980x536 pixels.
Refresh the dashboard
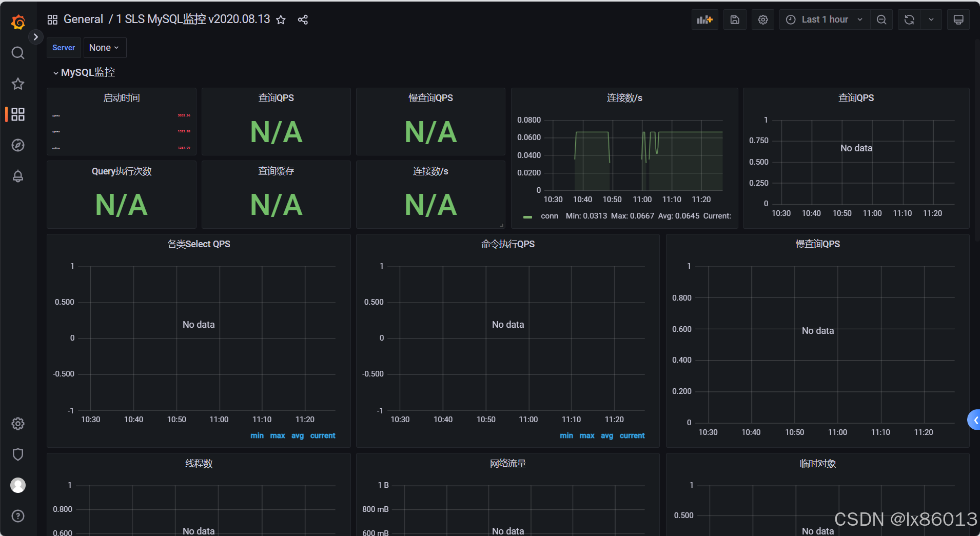coord(909,19)
